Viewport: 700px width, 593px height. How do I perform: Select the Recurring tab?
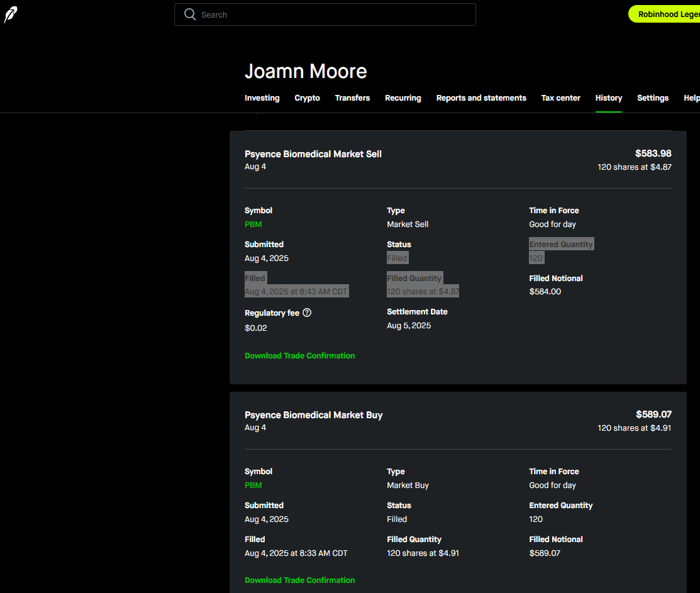(403, 98)
